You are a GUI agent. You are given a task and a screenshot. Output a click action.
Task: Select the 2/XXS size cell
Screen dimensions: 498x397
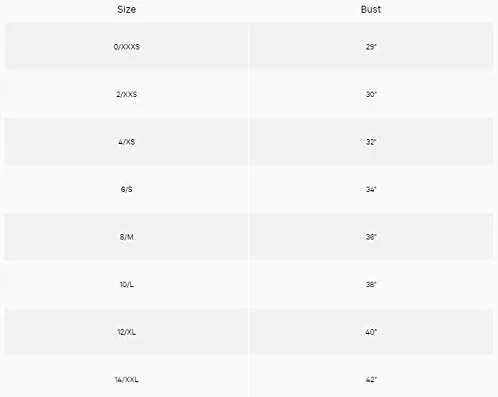[x=127, y=94]
